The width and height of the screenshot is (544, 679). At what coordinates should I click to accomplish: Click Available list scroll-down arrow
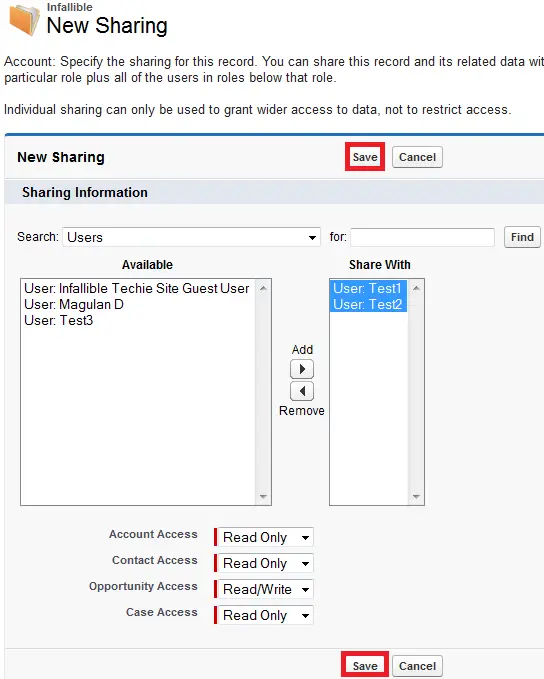(x=263, y=496)
